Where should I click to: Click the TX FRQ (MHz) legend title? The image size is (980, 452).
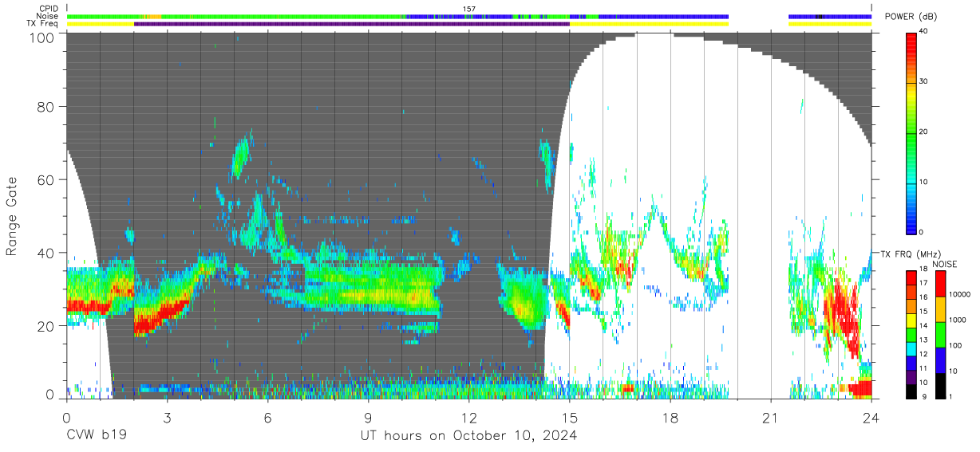(910, 254)
